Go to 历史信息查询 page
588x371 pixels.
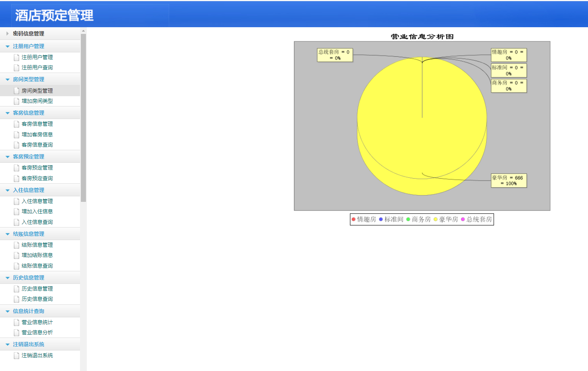[37, 299]
